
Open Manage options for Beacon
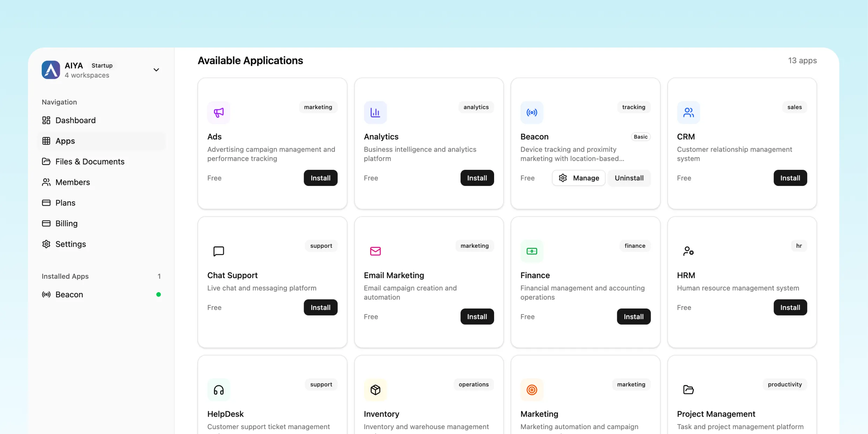[x=578, y=178]
